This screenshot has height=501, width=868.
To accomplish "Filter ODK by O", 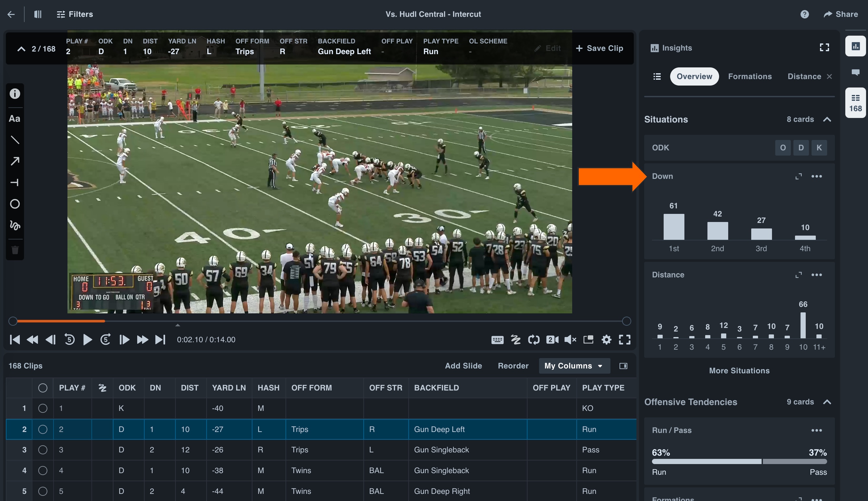I will coord(783,148).
